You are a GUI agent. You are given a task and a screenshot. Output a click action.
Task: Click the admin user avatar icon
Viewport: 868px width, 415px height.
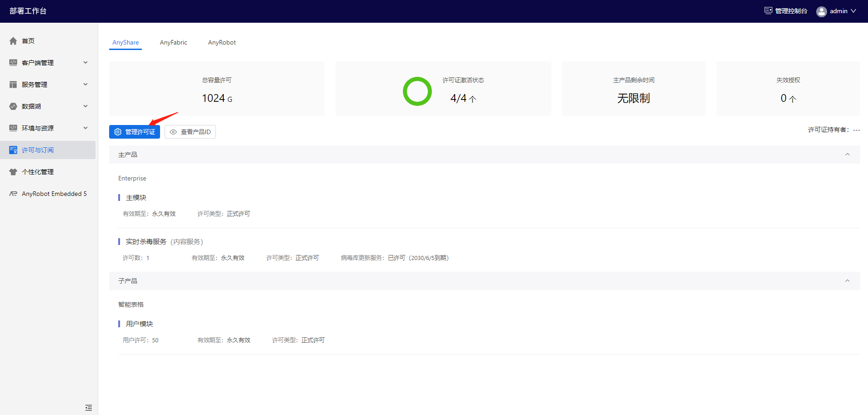821,11
